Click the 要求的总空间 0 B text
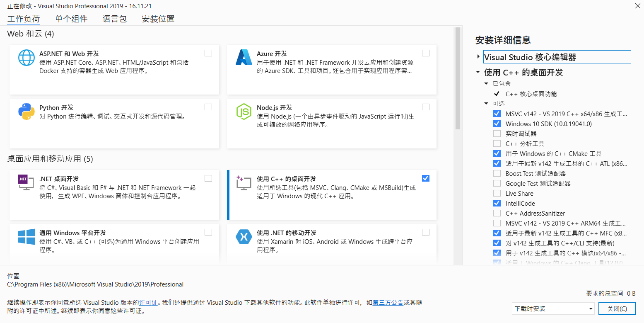Viewport: 644px width, 323px height. tap(611, 293)
